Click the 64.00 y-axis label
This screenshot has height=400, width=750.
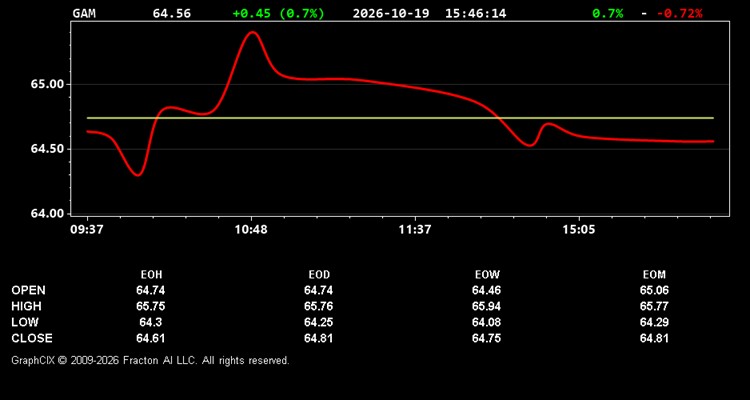click(47, 213)
